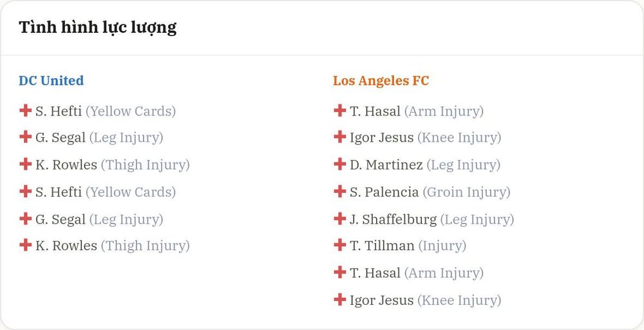This screenshot has width=644, height=330.
Task: Click the cross icon by the last K. Rowles entry
Action: (26, 245)
